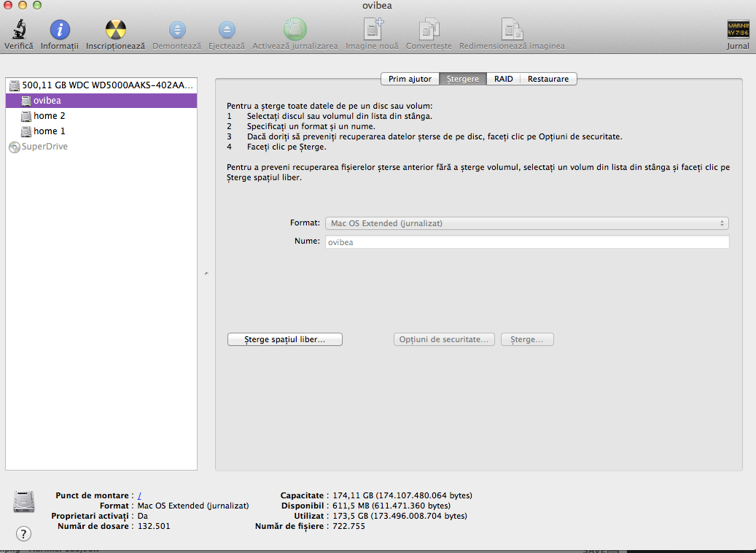
Task: Click the Verifică microscope icon
Action: 19,29
